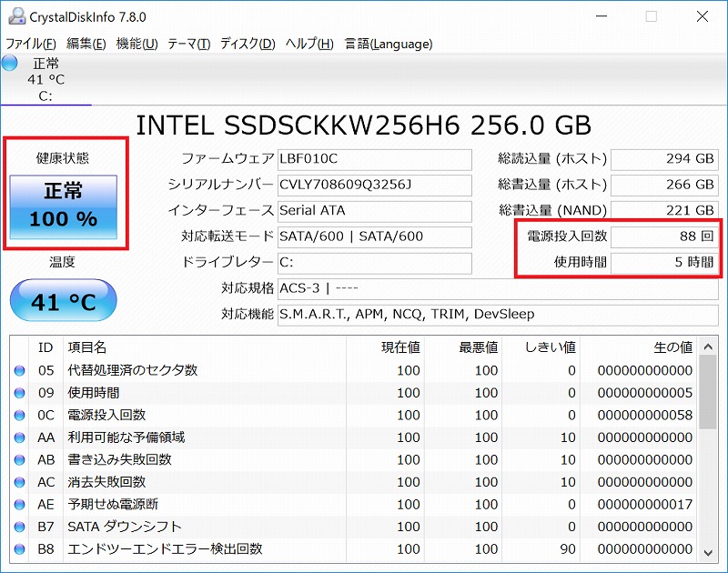
Task: Click the transfer mode field SATA/600 | SATA/600
Action: click(x=375, y=237)
